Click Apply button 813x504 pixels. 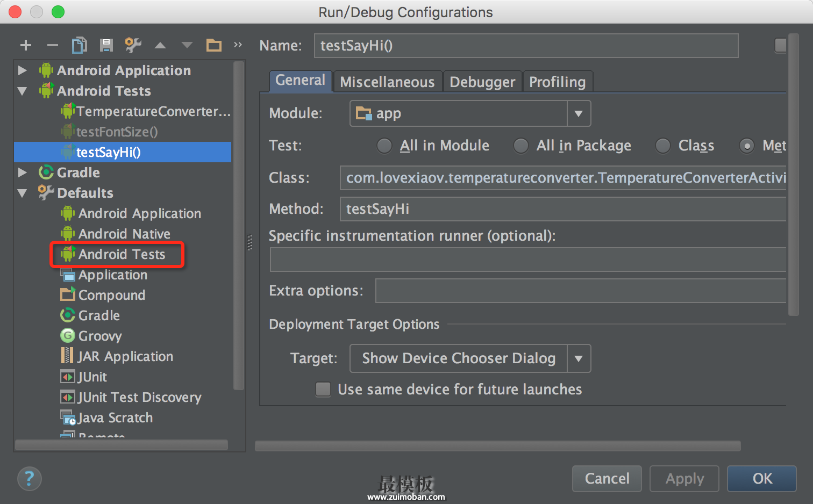click(x=684, y=478)
